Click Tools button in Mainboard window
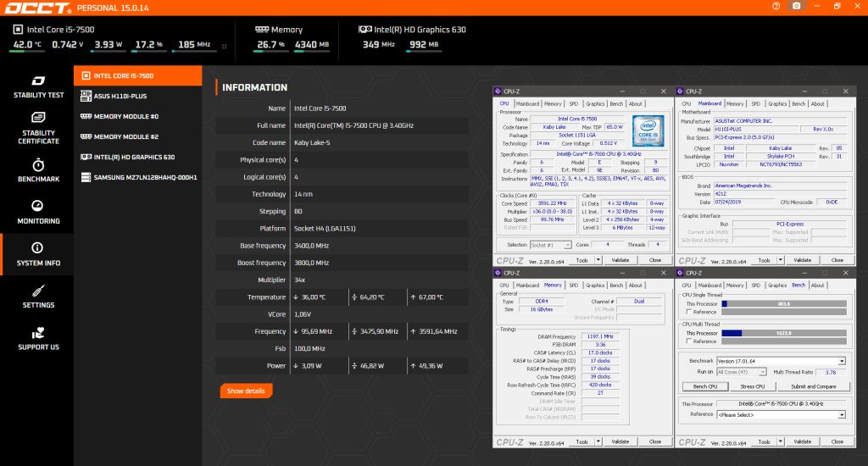The width and height of the screenshot is (868, 466). pyautogui.click(x=764, y=260)
